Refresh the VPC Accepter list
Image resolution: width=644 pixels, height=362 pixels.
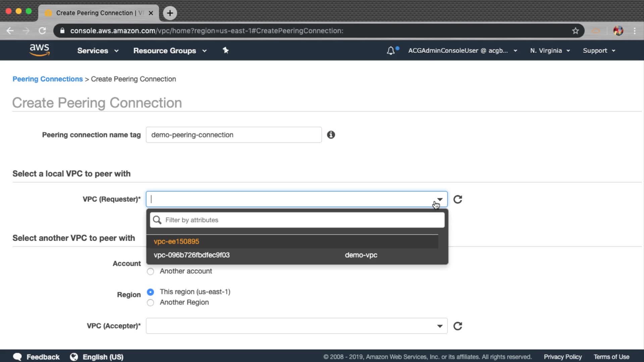pyautogui.click(x=458, y=326)
